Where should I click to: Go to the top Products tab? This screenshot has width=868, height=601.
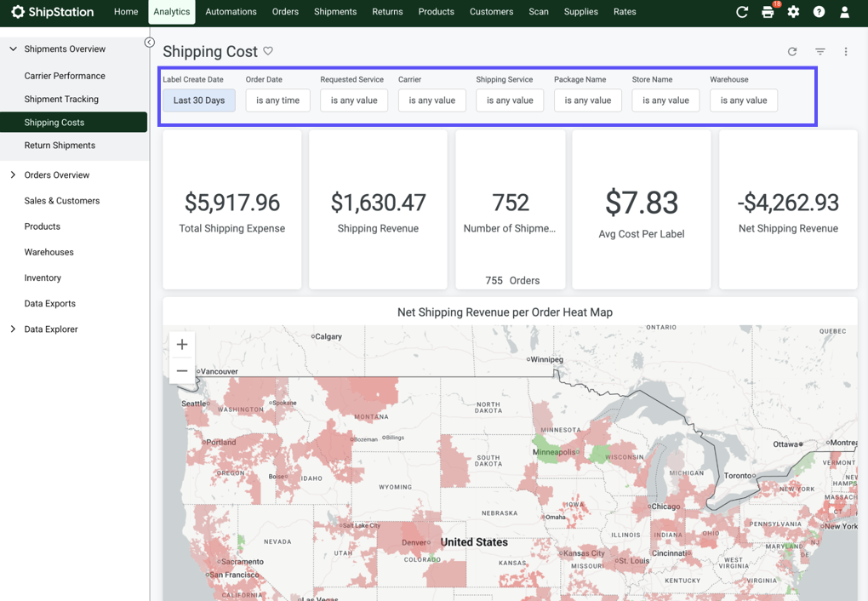click(x=437, y=12)
